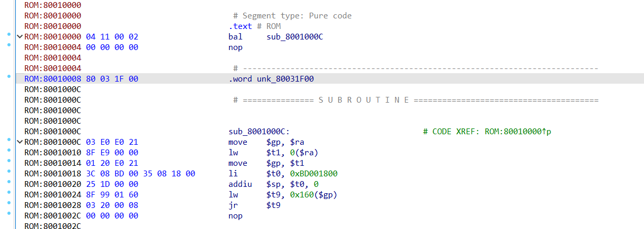Click breakpoint dot beside the bal instruction

click(9, 35)
